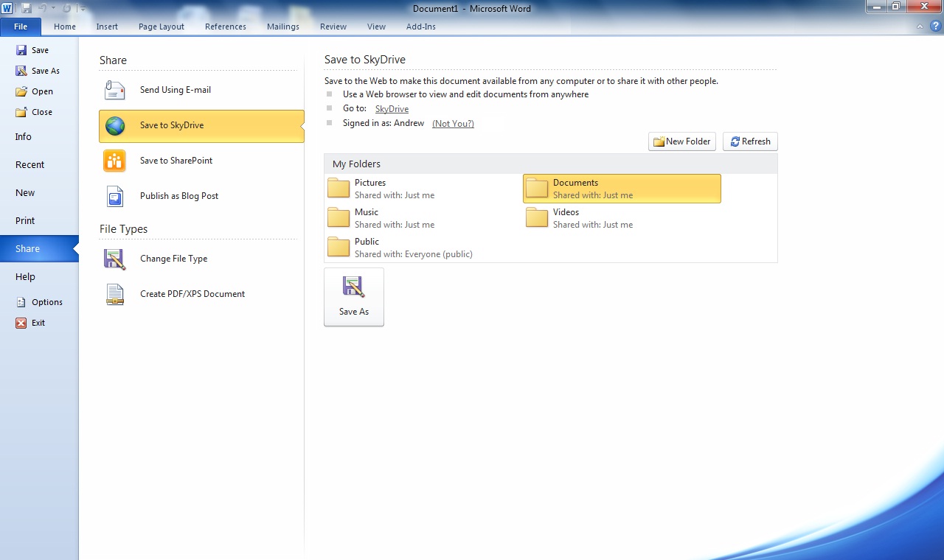The height and width of the screenshot is (560, 944).
Task: Click the folder icon beside Close
Action: [x=21, y=112]
